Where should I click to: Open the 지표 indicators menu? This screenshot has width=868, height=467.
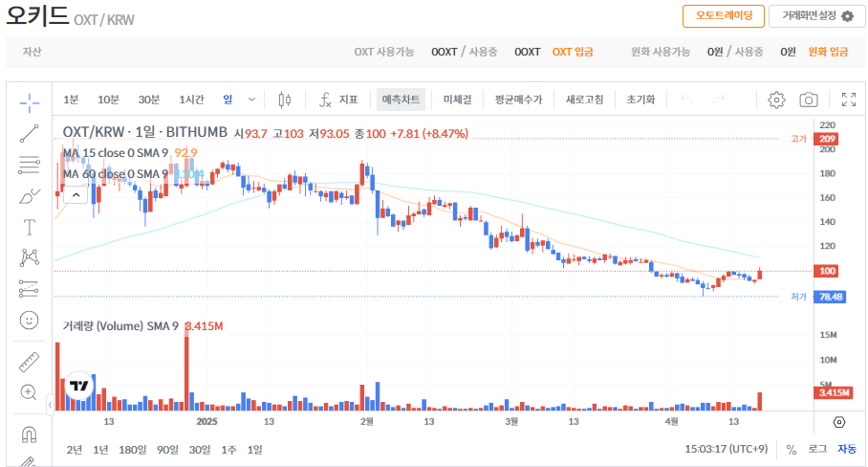click(x=338, y=100)
